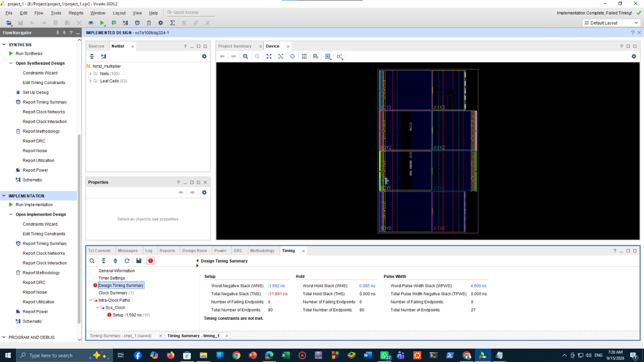Open the Settings gear in the main toolbar
644x362 pixels.
(161, 23)
